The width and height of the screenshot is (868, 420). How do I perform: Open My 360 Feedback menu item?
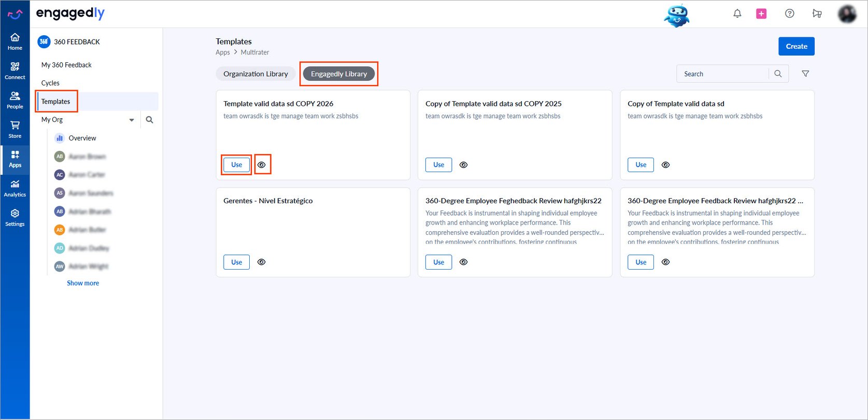click(x=66, y=65)
